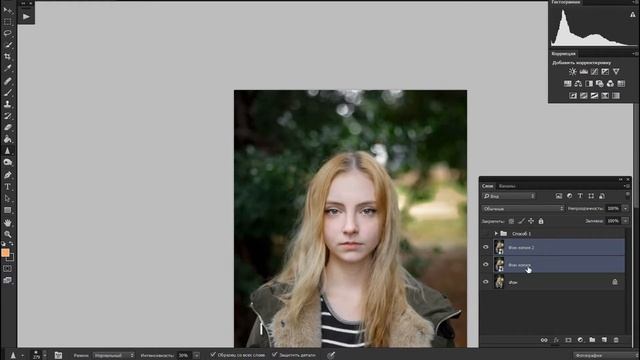Add a Brightness/Contrast adjustment
The width and height of the screenshot is (640, 360).
click(x=573, y=72)
